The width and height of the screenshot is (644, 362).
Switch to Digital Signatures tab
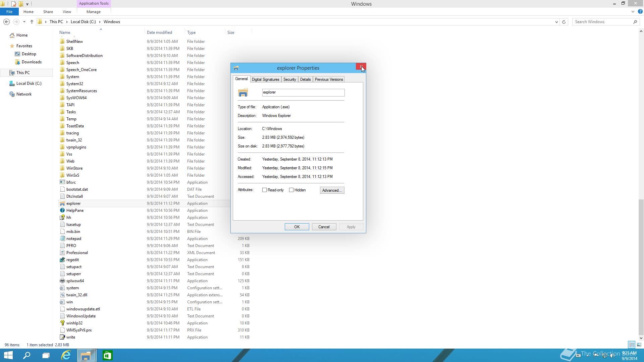[265, 79]
